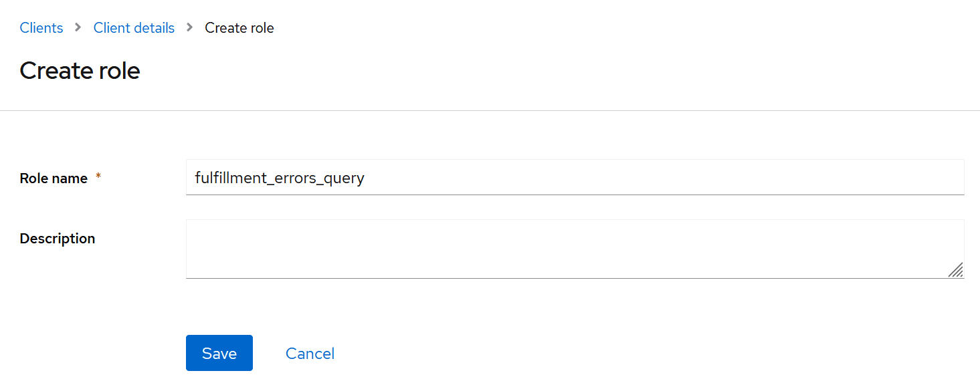Click the Create role breadcrumb item

[x=239, y=28]
